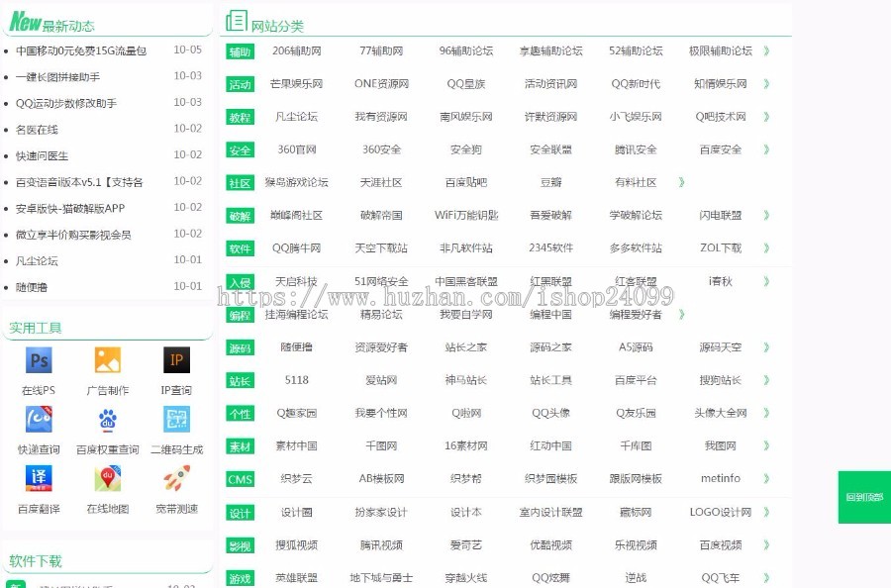Open the QQ运动步数修改助手 news item
This screenshot has width=891, height=588.
[66, 103]
